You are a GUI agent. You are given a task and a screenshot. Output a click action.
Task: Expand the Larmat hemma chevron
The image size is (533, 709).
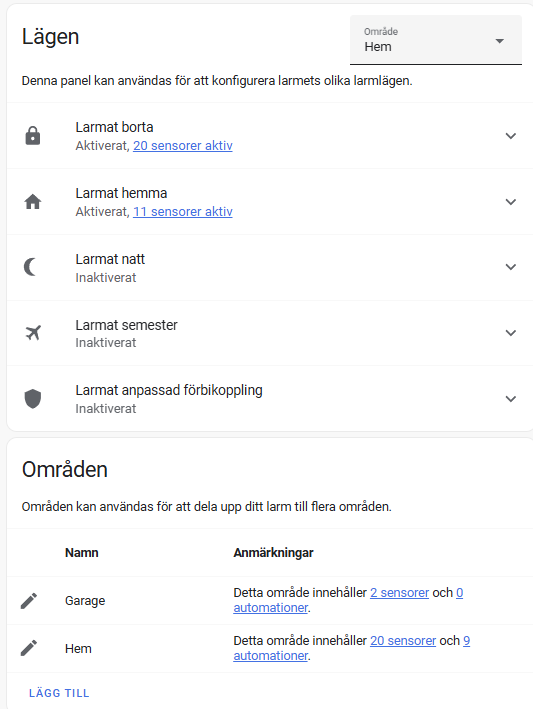coord(510,202)
